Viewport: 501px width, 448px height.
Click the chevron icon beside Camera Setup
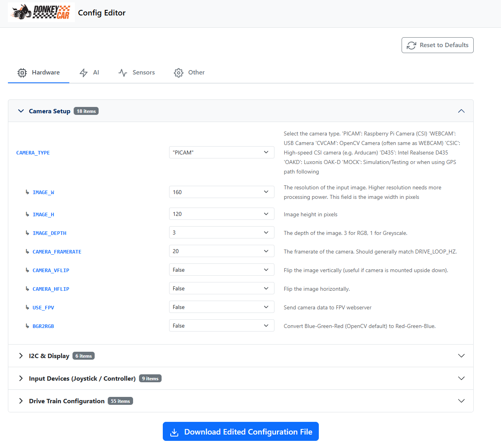[21, 111]
